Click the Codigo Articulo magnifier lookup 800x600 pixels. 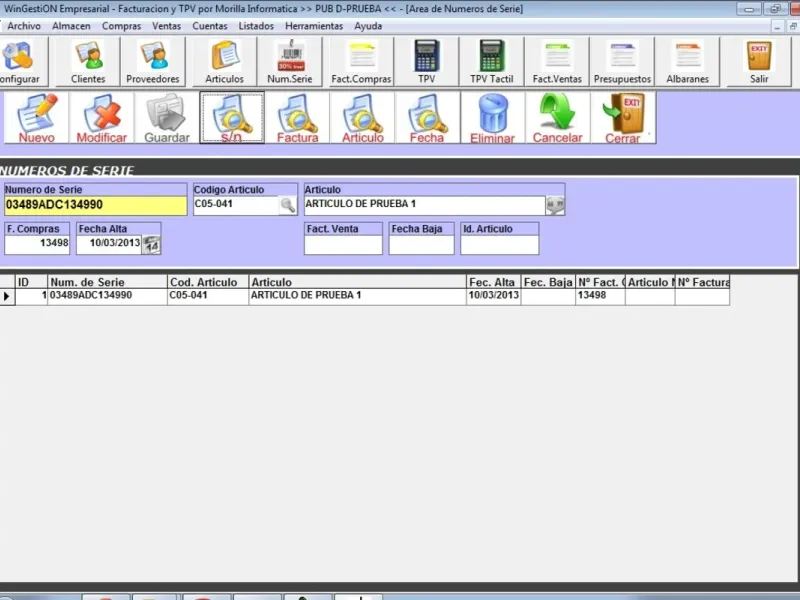[288, 205]
